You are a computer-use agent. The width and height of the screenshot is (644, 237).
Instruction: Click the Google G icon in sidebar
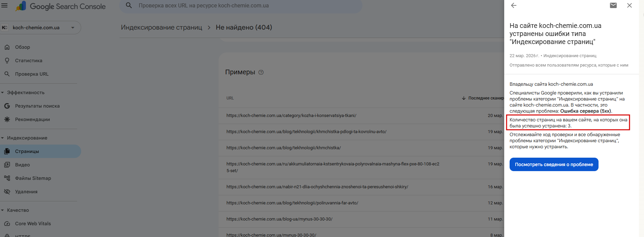(7, 106)
